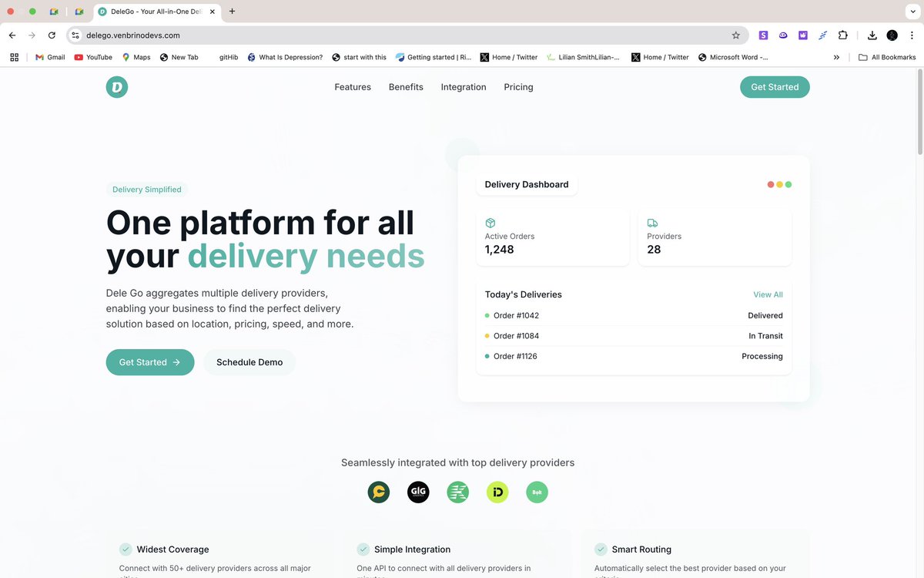This screenshot has width=924, height=578.
Task: Click the browser forward arrow
Action: point(32,35)
